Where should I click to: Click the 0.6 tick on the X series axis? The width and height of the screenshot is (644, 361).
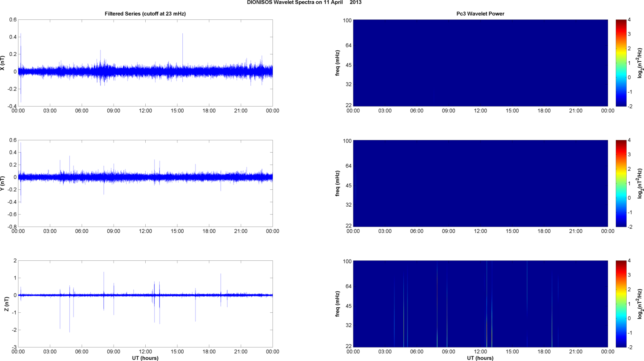(13, 19)
